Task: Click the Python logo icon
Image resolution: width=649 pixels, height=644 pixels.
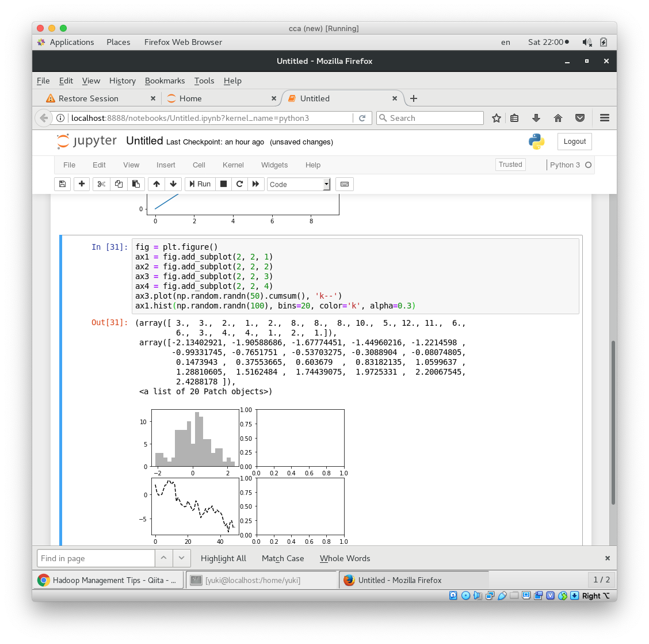Action: [536, 142]
